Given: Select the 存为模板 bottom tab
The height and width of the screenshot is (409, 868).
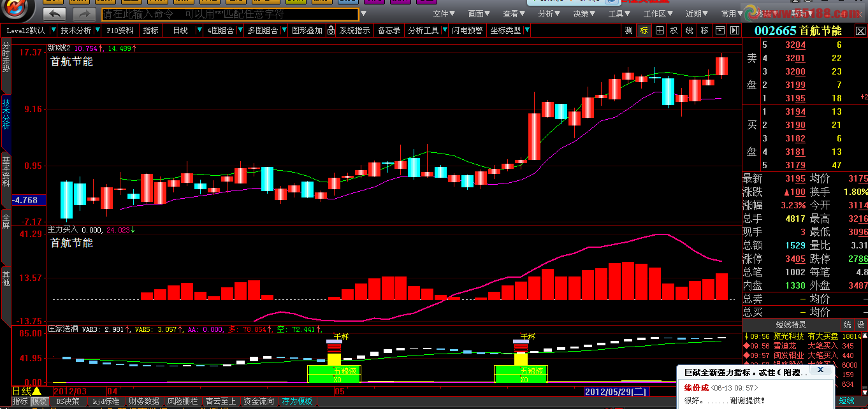Looking at the screenshot, I should coord(298,401).
